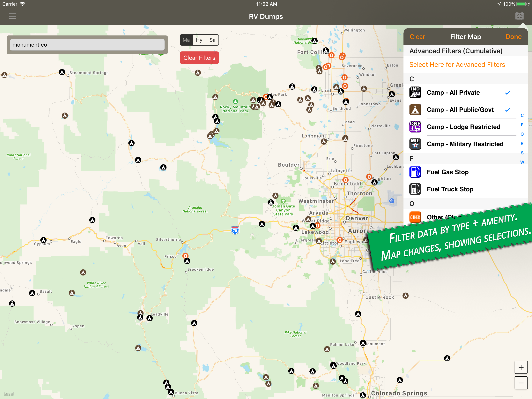
Task: Tap the book legend icon
Action: tap(520, 16)
